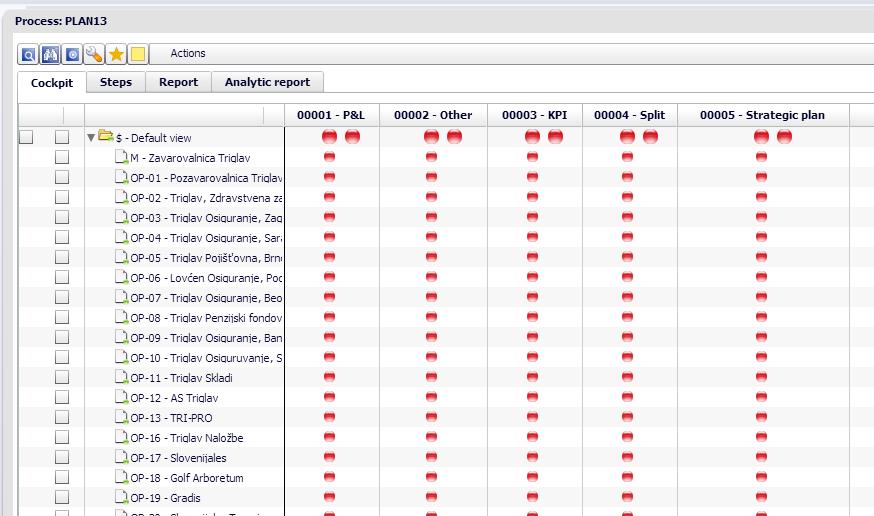Click the 00002 - Other column header
Viewport: 874px width, 516px height.
[433, 115]
